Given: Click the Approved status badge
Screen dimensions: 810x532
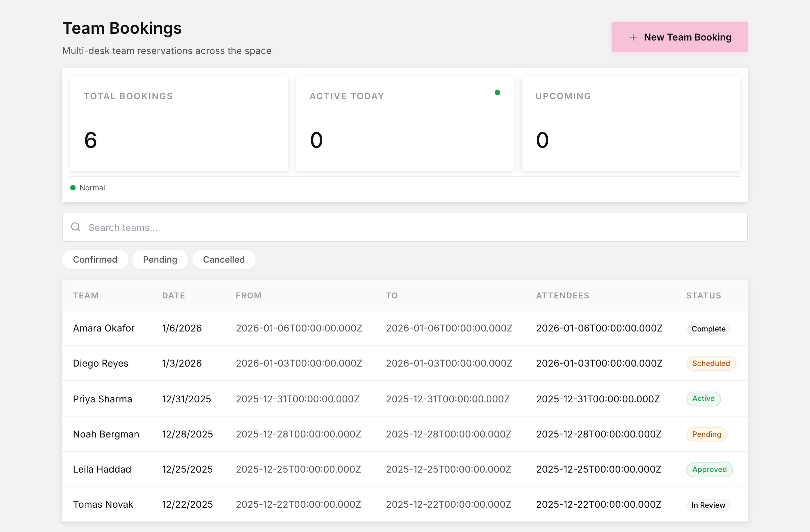Looking at the screenshot, I should click(709, 470).
